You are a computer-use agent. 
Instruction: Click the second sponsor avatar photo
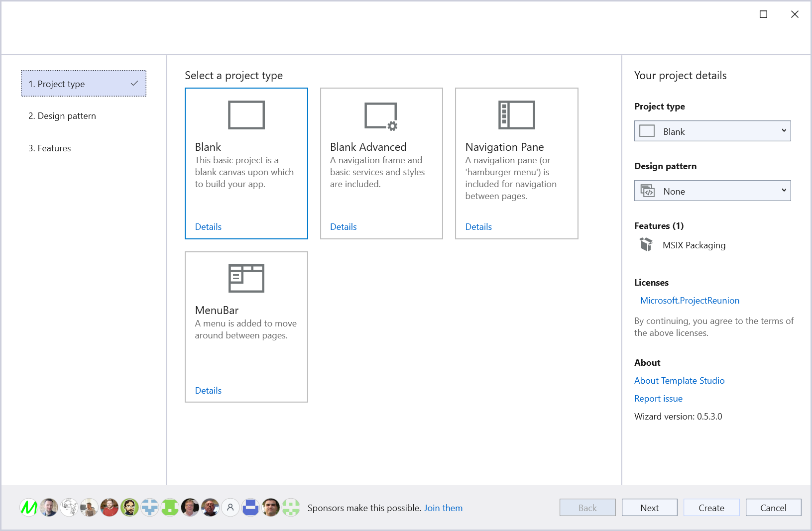coord(49,508)
